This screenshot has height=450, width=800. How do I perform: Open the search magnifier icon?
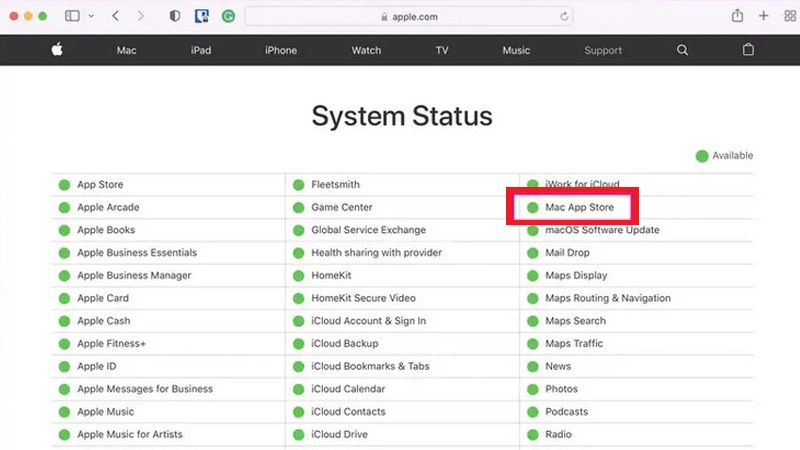(x=682, y=50)
